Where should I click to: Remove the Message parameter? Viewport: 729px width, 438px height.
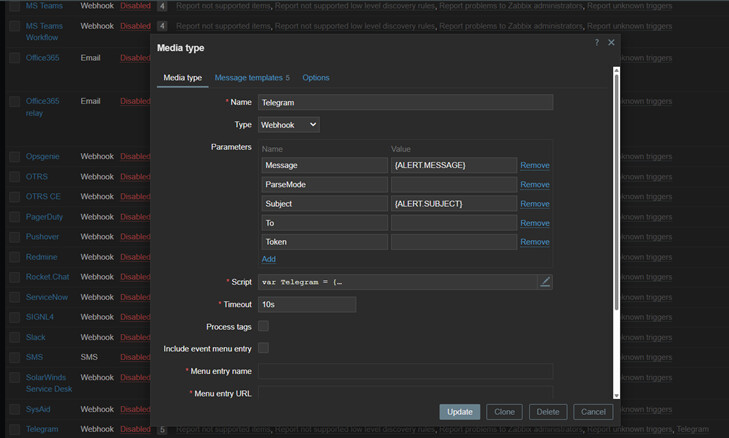click(x=535, y=165)
